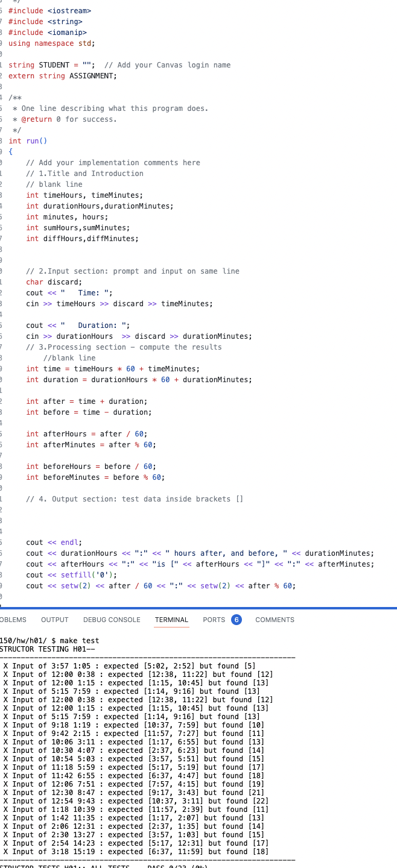Viewport: 397px width, 868px height.
Task: Click the 'int run()' function header
Action: point(28,141)
